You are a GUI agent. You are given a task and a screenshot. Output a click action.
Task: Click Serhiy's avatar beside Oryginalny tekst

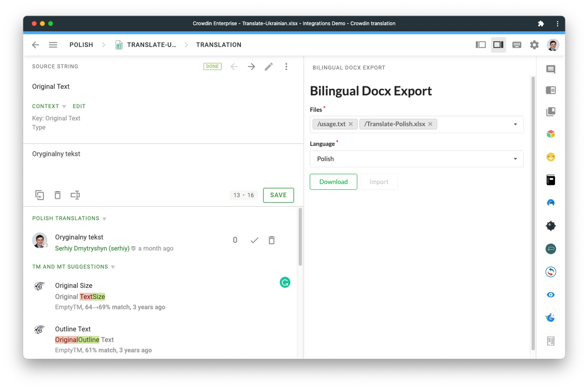point(40,240)
